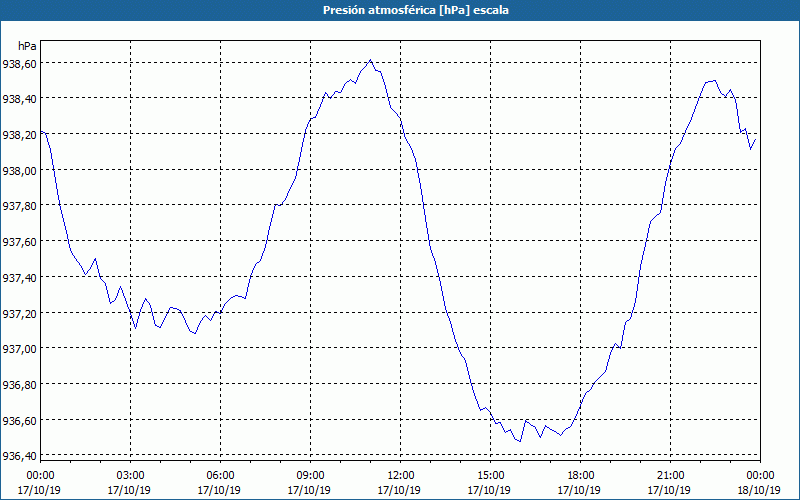The image size is (800, 500).
Task: Click the 936,80 y-axis label
Action: click(x=19, y=385)
